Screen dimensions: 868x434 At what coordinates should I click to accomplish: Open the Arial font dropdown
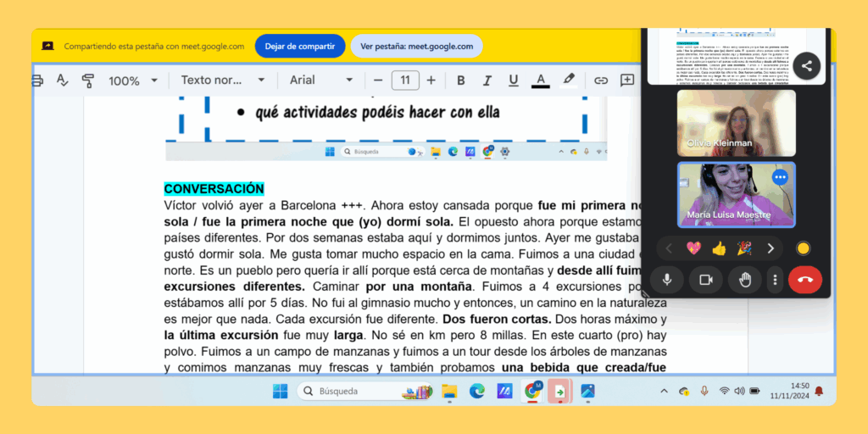[321, 81]
